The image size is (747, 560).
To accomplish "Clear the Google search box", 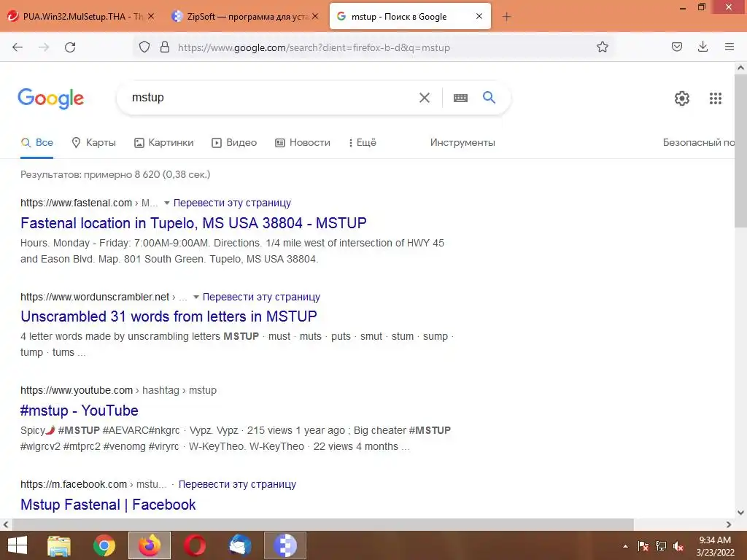I will coord(425,98).
